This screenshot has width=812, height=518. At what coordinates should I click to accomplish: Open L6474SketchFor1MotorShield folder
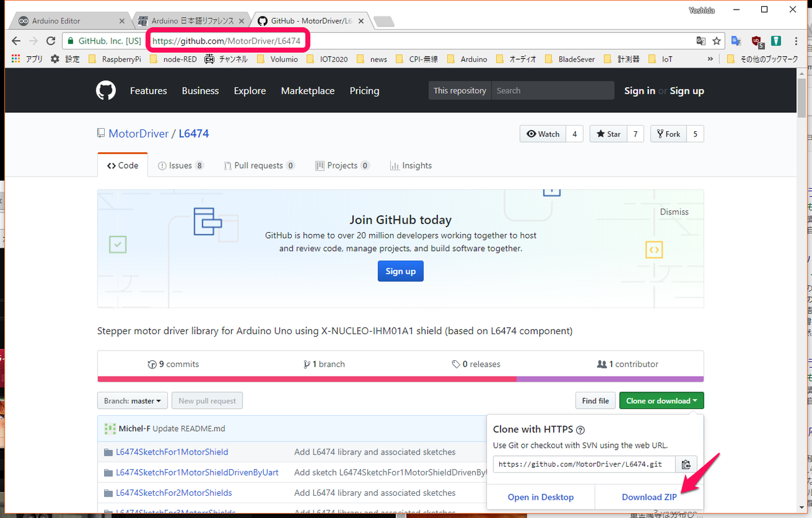point(172,452)
